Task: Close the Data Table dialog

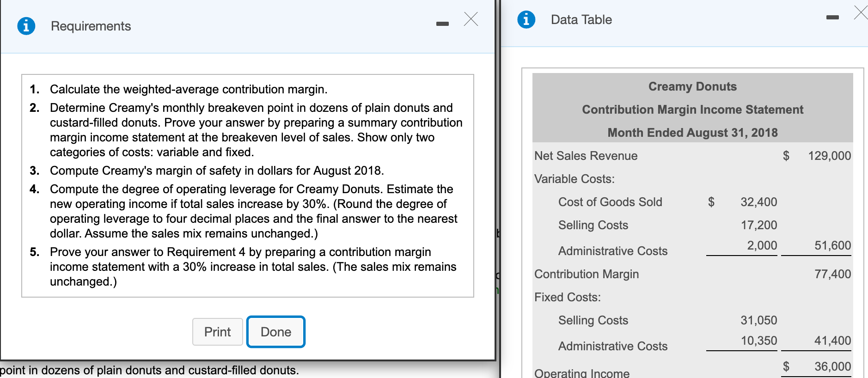Action: [861, 12]
